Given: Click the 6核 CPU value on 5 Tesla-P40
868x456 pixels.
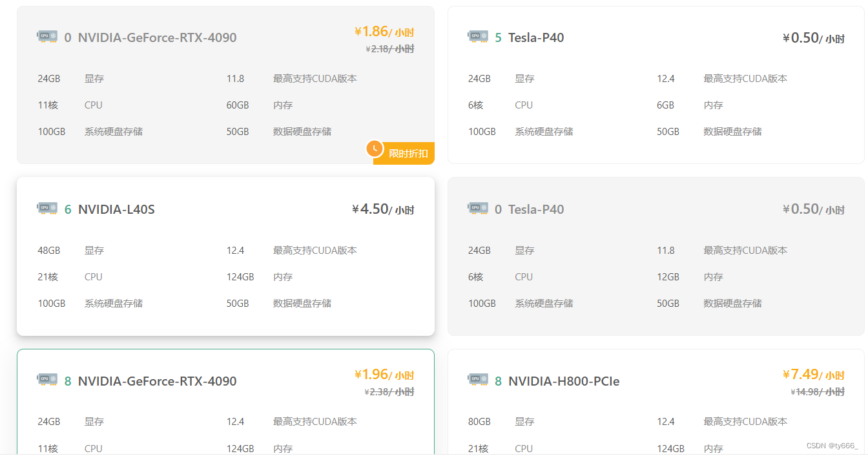Looking at the screenshot, I should click(476, 105).
